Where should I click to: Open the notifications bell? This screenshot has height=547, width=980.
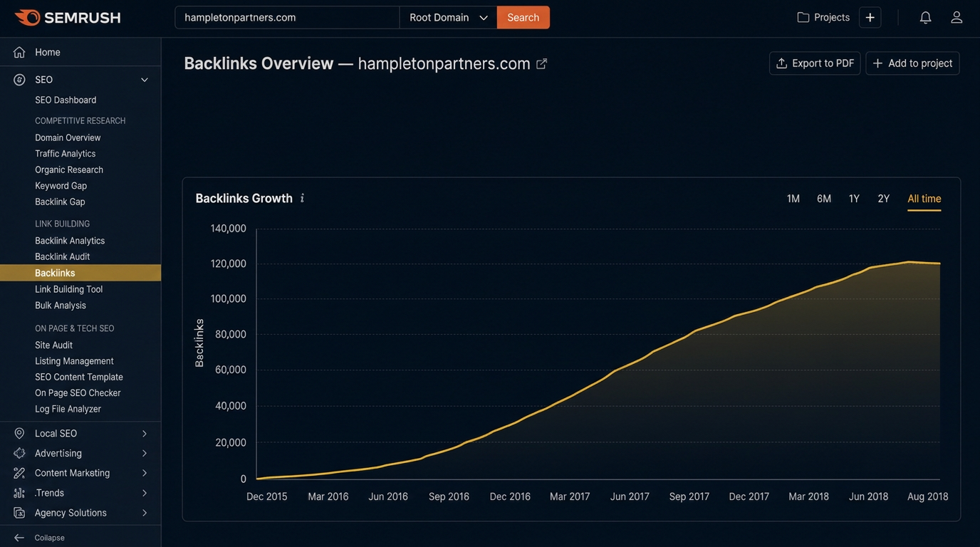925,18
